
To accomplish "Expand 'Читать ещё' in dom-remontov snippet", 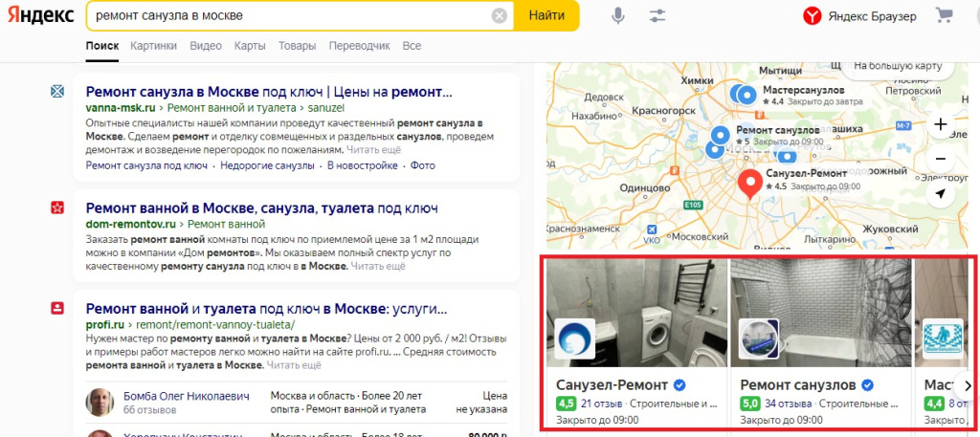I will (x=377, y=267).
